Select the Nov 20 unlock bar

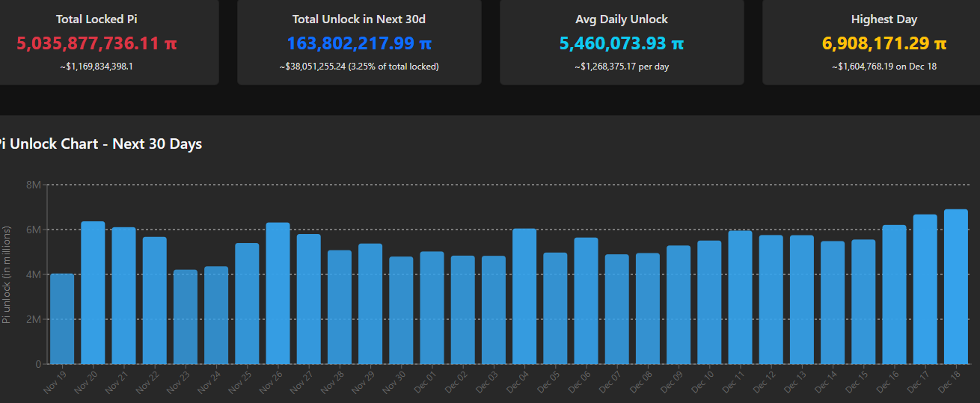click(93, 293)
